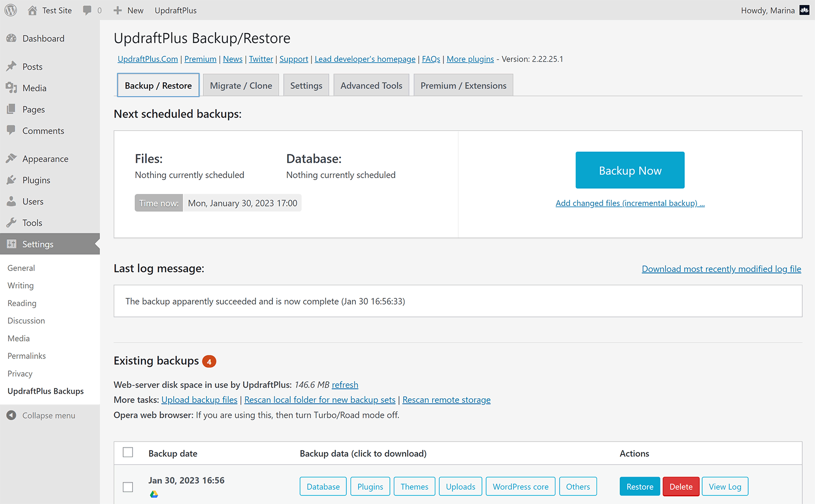Click the Users person icon
This screenshot has height=504, width=815.
pyautogui.click(x=11, y=201)
